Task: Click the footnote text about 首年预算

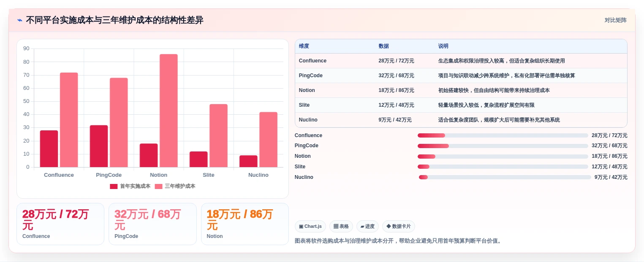Action: (398, 241)
